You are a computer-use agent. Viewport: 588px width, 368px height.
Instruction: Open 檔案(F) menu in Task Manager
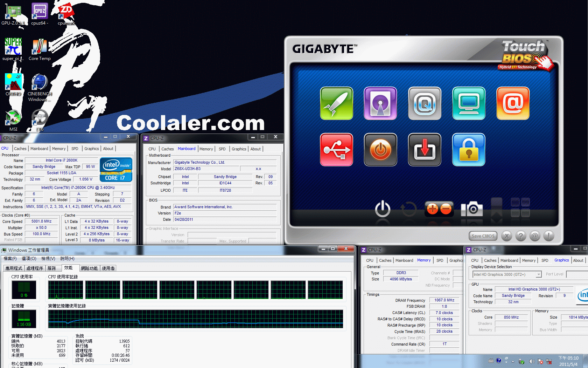click(10, 259)
